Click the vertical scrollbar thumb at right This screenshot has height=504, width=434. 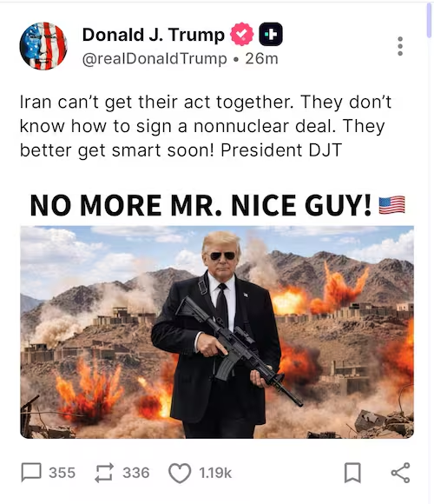coord(429,20)
